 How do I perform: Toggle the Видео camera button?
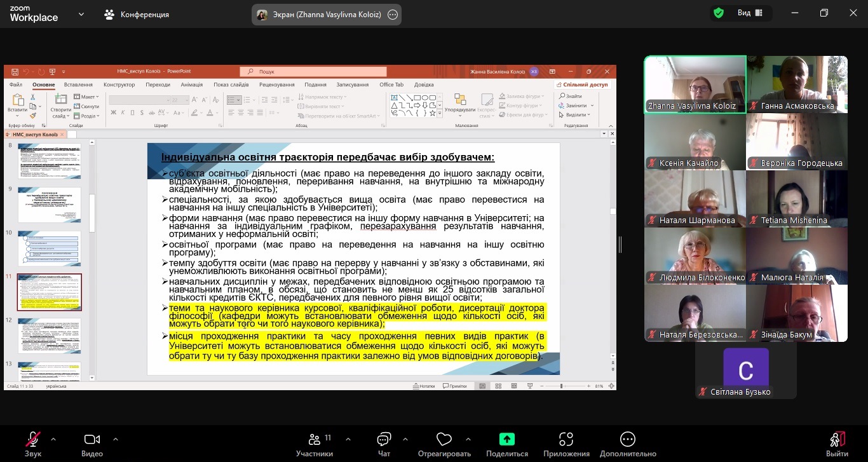[92, 444]
